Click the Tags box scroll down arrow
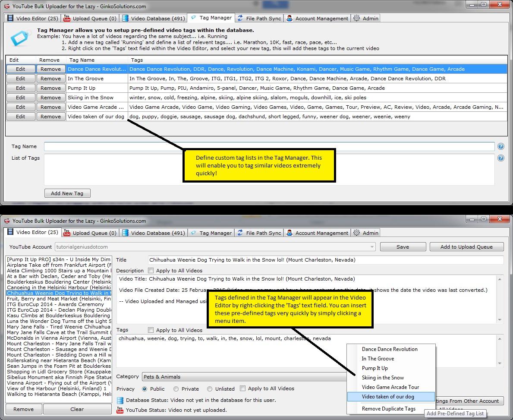Viewport: 513px width, 420px height. click(500, 363)
